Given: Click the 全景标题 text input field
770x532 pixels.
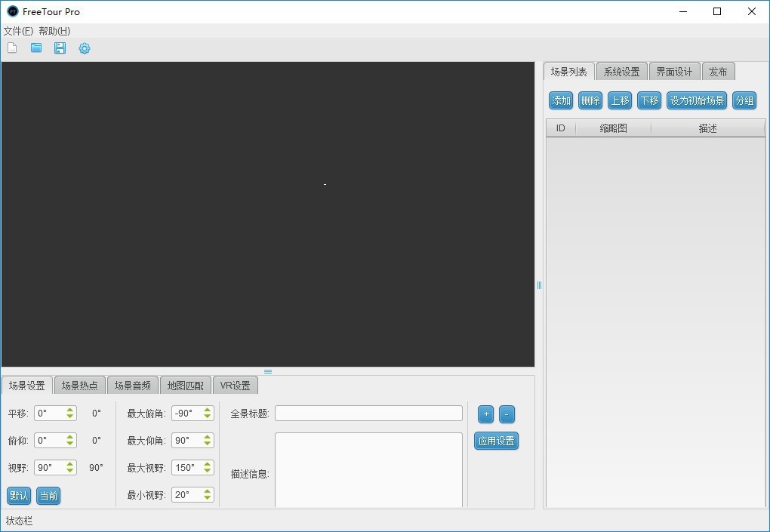Looking at the screenshot, I should tap(368, 414).
